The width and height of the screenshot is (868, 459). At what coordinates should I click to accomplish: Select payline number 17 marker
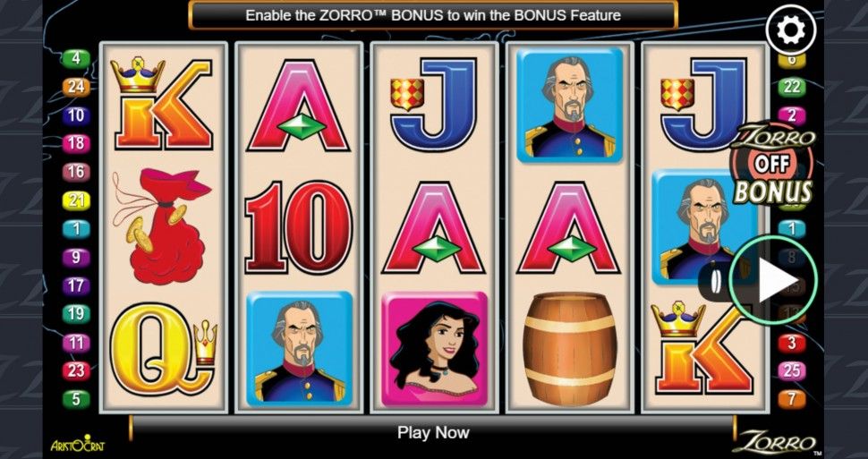(76, 285)
